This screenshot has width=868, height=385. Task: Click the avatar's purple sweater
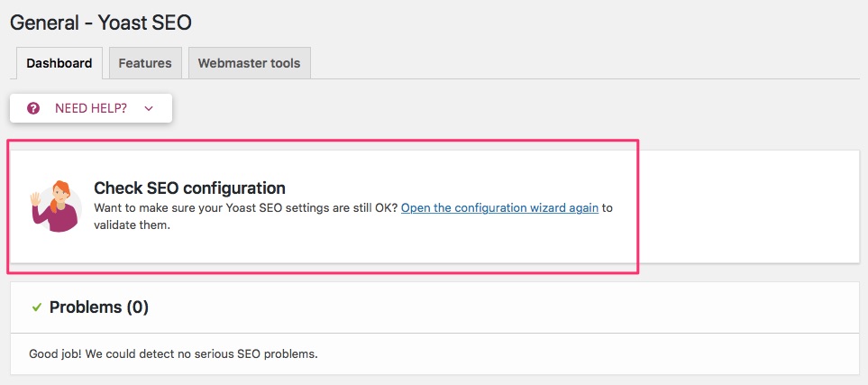point(56,217)
